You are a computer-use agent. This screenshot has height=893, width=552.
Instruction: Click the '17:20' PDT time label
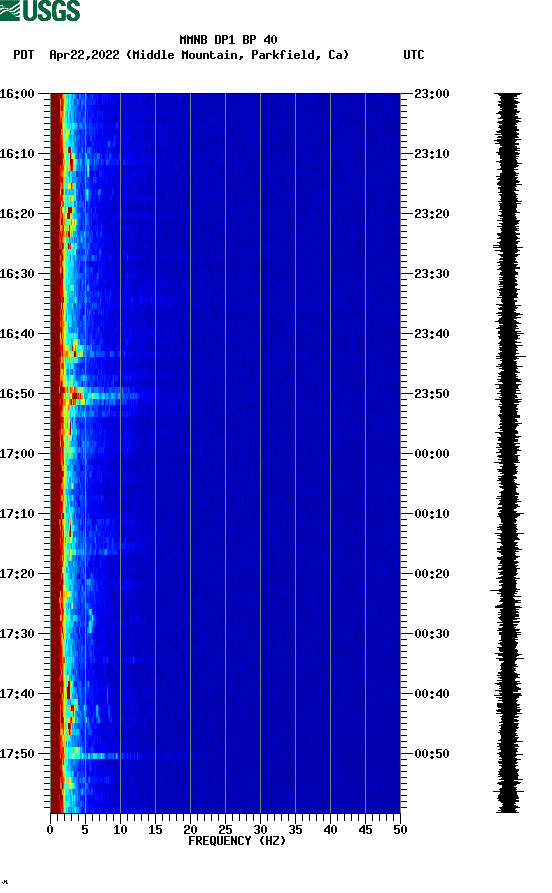click(17, 574)
